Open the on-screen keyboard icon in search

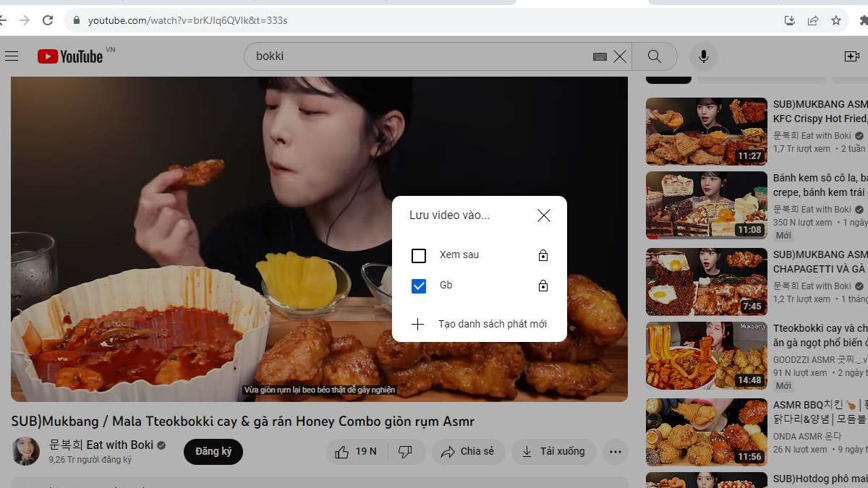pos(600,56)
